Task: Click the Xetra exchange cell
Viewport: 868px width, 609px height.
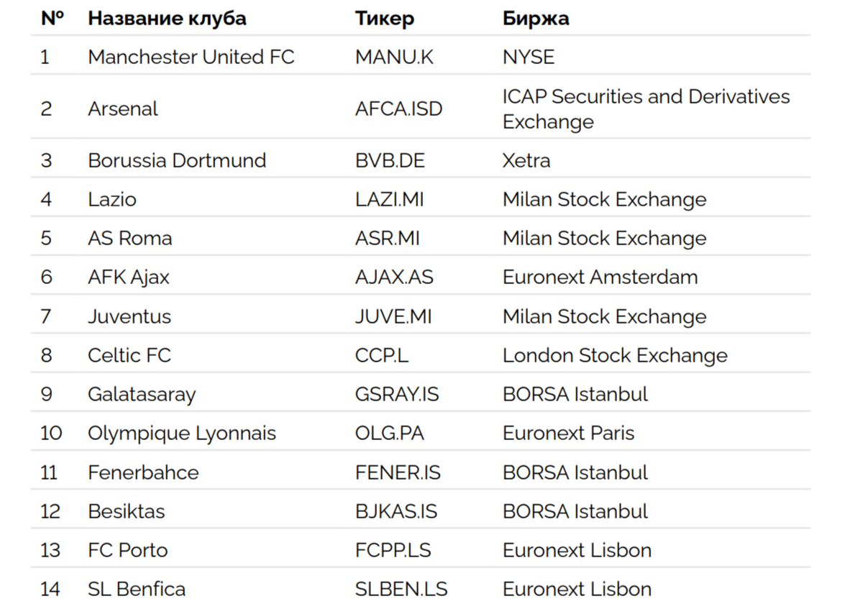Action: click(x=526, y=160)
